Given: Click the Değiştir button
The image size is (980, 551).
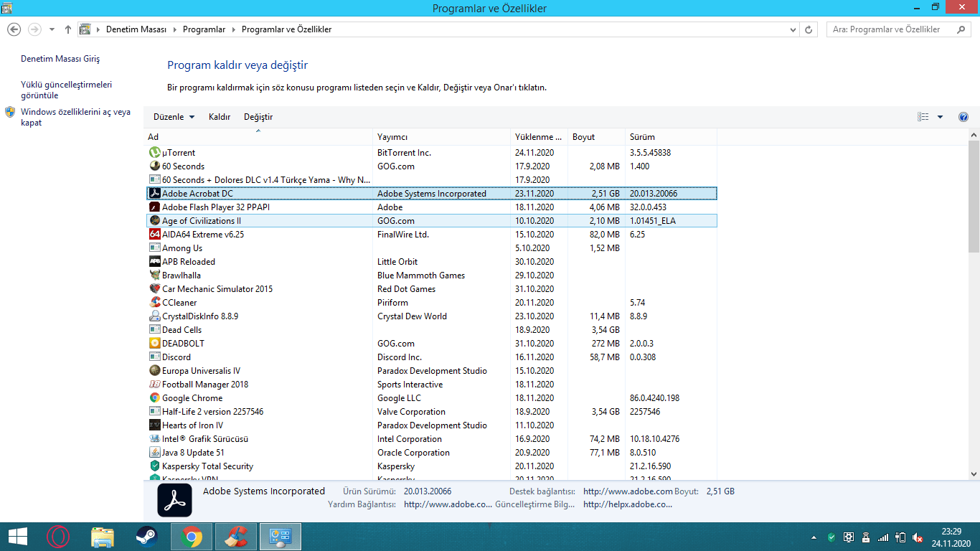Looking at the screenshot, I should [x=258, y=117].
